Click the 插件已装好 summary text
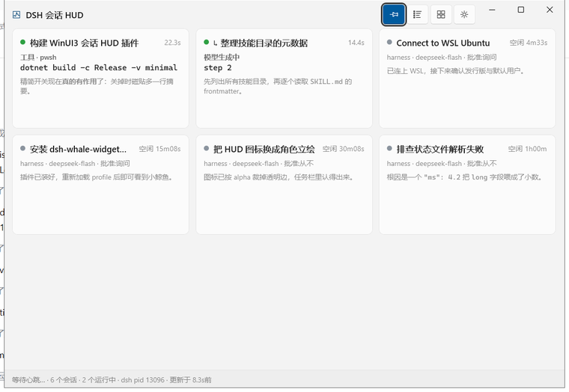Screen dimensions: 569x392 tap(97, 177)
